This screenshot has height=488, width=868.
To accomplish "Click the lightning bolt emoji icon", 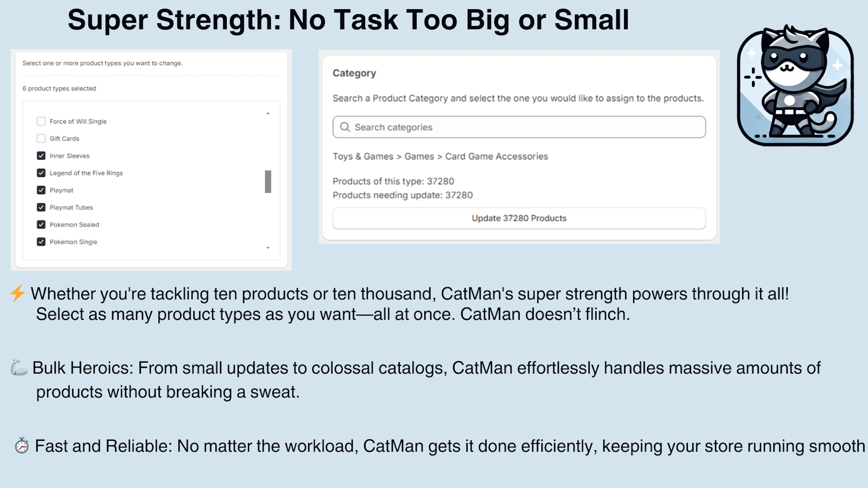I will point(17,293).
